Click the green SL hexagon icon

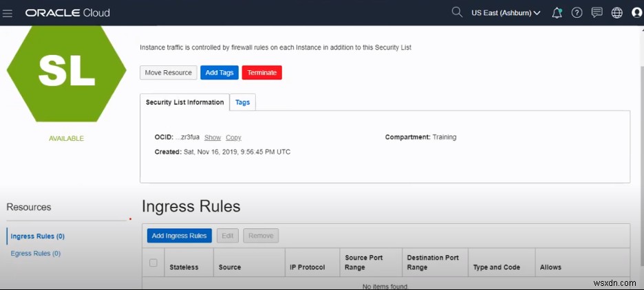(67, 74)
